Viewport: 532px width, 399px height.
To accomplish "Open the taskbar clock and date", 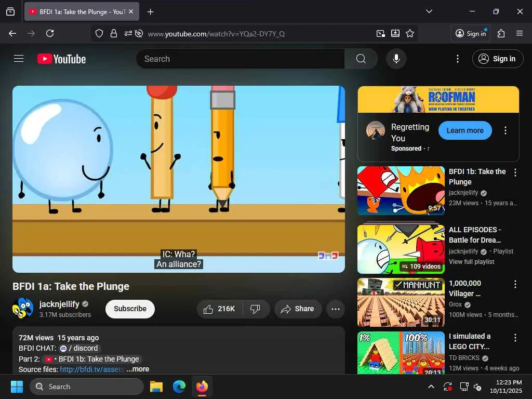I will pos(506,387).
